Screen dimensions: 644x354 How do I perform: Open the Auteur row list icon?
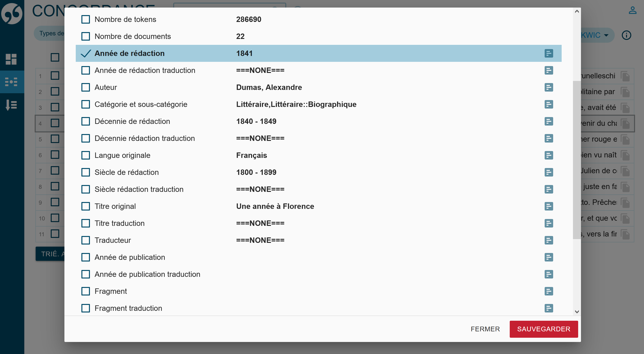pos(548,87)
